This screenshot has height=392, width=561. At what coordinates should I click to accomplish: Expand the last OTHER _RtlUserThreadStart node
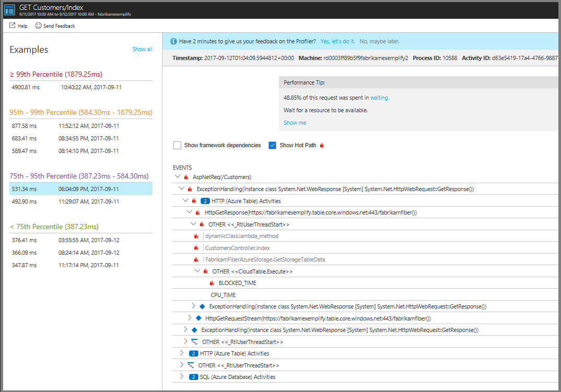click(x=182, y=365)
